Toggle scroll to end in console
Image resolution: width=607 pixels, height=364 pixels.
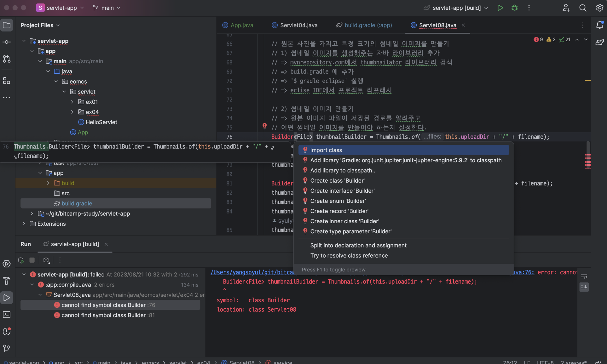584,287
